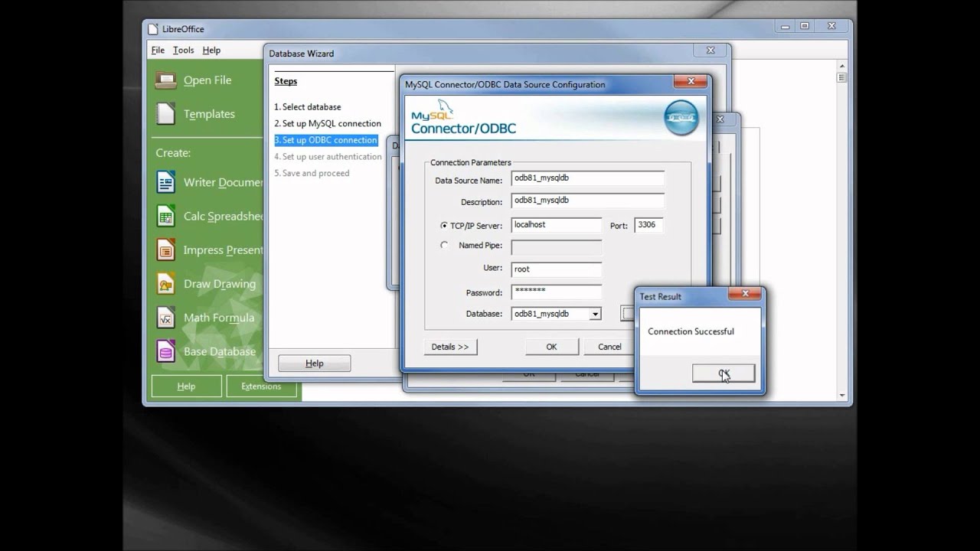Click the Calc Spreadsheet icon
The width and height of the screenshot is (980, 551).
pos(165,216)
